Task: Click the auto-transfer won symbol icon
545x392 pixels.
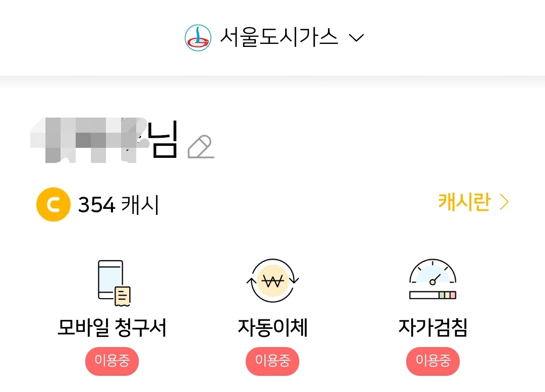Action: point(272,281)
